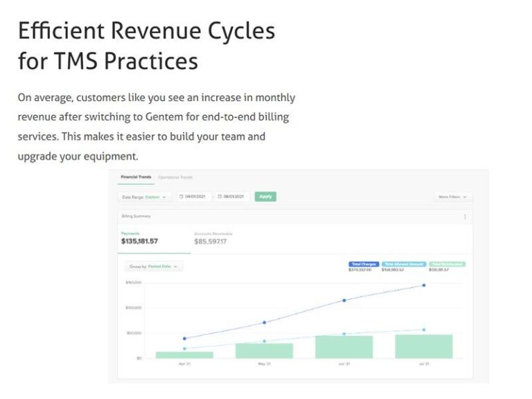The image size is (532, 399).
Task: Toggle the green Total Reimbursed legend chip
Action: coord(447,264)
